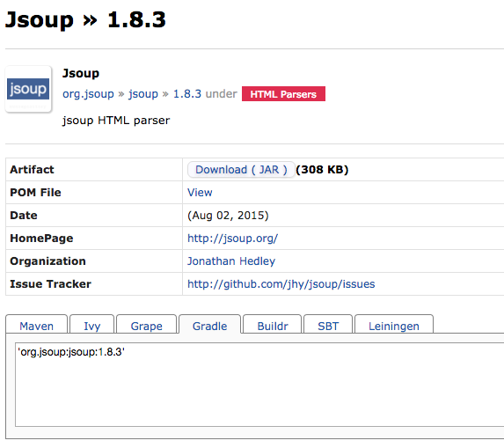Open the org.jsoup group link

tap(88, 94)
